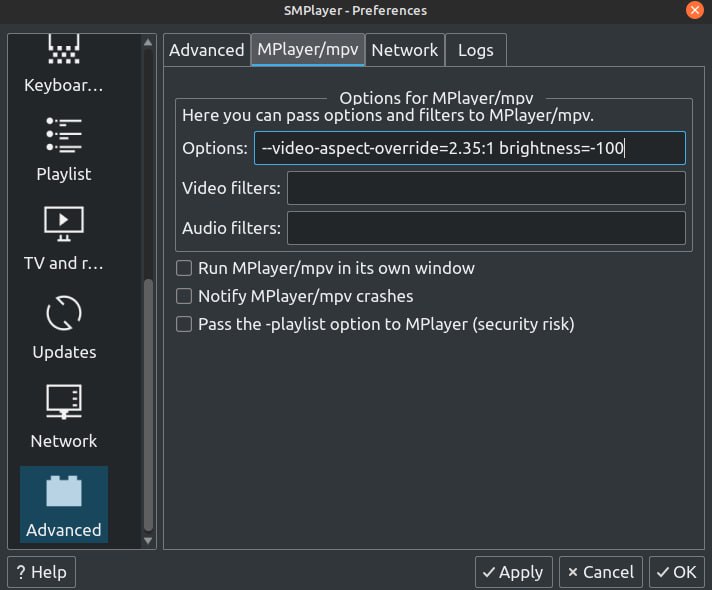The height and width of the screenshot is (590, 712).
Task: Switch to the Advanced tab
Action: click(x=207, y=50)
